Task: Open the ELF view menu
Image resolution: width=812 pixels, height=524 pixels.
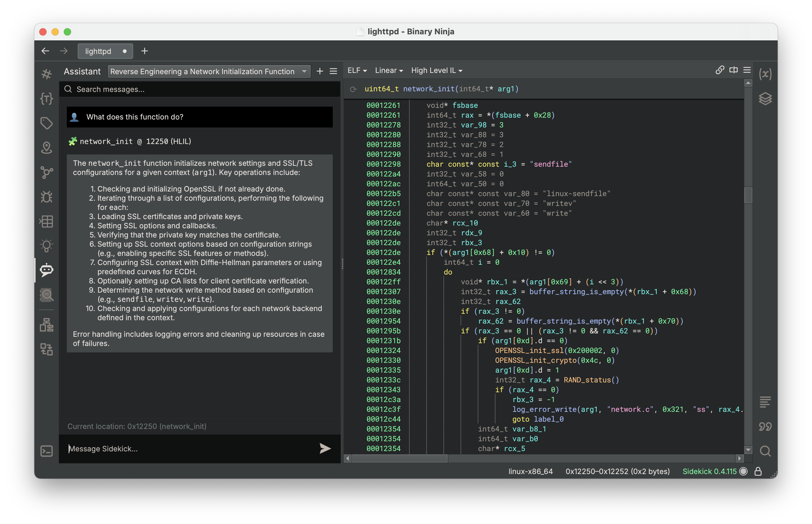Action: pyautogui.click(x=356, y=70)
